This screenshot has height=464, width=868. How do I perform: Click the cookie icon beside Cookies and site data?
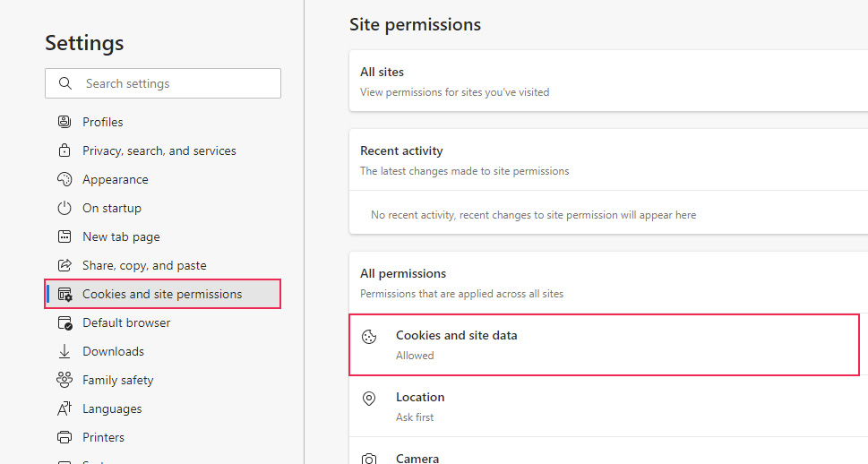[368, 337]
